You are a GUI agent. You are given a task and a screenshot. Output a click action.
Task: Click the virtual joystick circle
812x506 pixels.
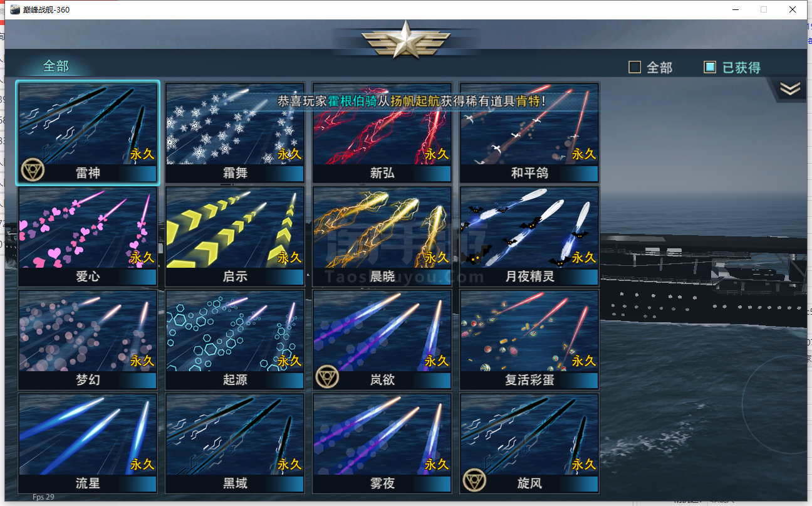click(777, 401)
